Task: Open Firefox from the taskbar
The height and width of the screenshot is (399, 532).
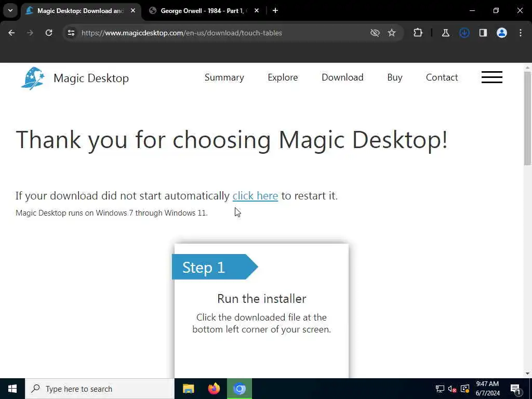Action: [214, 389]
